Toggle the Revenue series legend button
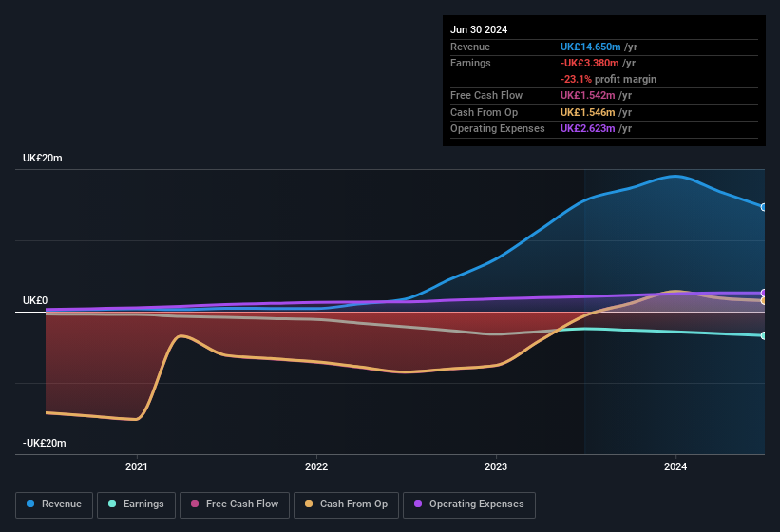This screenshot has height=532, width=780. pos(54,504)
